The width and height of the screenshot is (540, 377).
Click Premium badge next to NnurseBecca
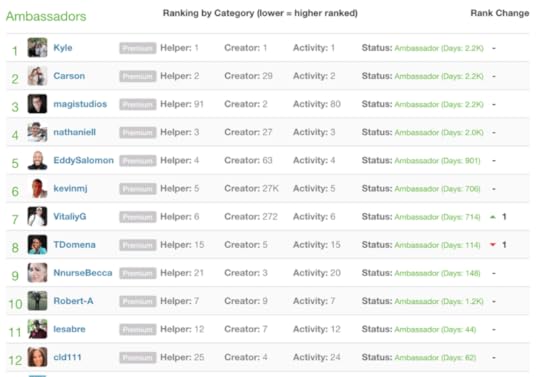[x=138, y=273]
